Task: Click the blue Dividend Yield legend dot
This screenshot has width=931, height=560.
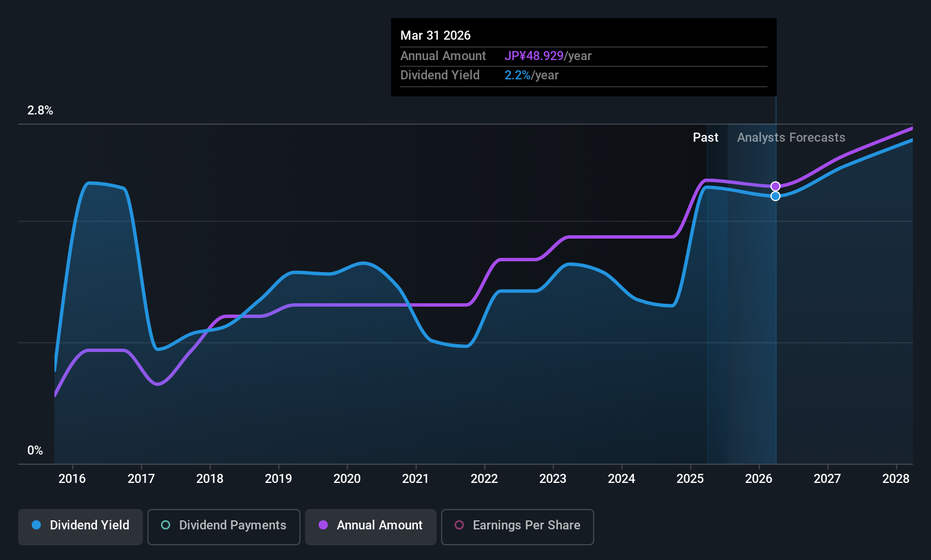Action: (x=36, y=525)
